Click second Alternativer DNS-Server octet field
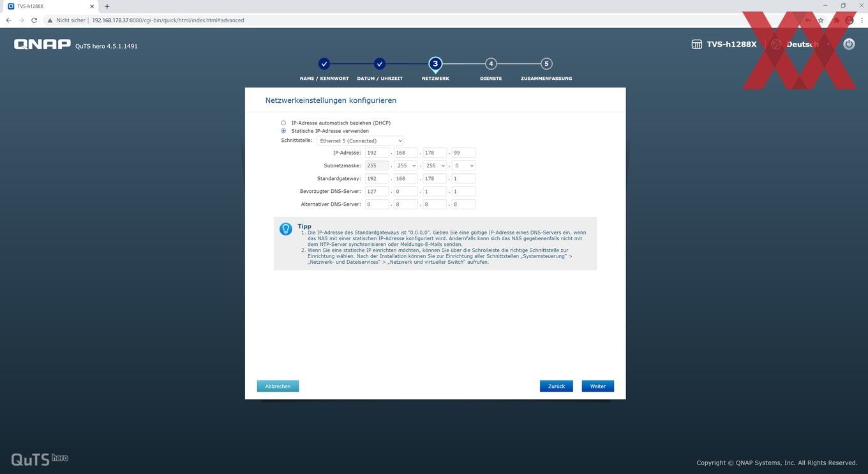Viewport: 868px width, 474px height. click(406, 204)
